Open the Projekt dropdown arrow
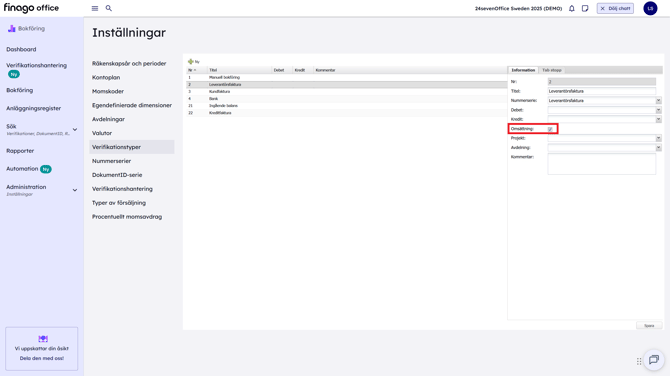 [x=658, y=138]
